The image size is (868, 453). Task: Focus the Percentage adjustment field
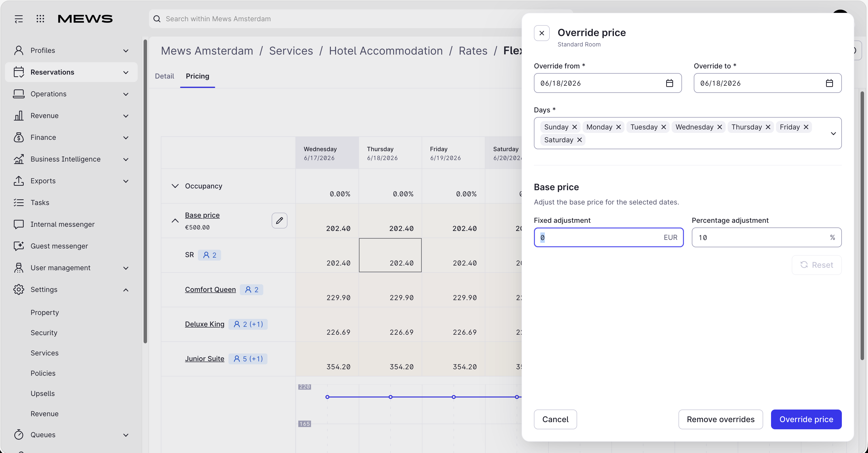(767, 237)
